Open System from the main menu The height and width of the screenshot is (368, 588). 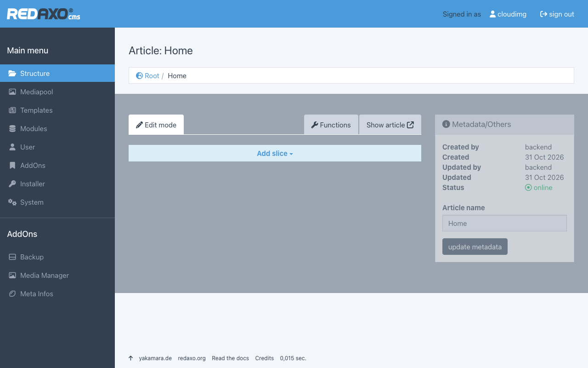point(57,202)
